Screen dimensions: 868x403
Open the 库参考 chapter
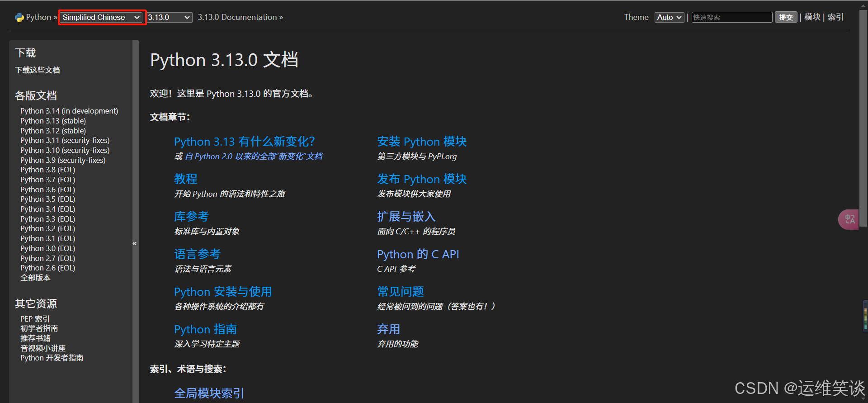tap(192, 217)
